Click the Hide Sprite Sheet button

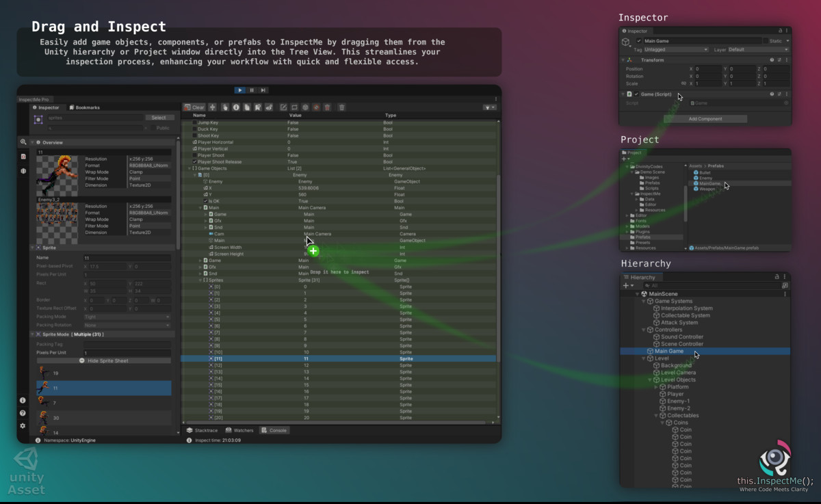(104, 360)
